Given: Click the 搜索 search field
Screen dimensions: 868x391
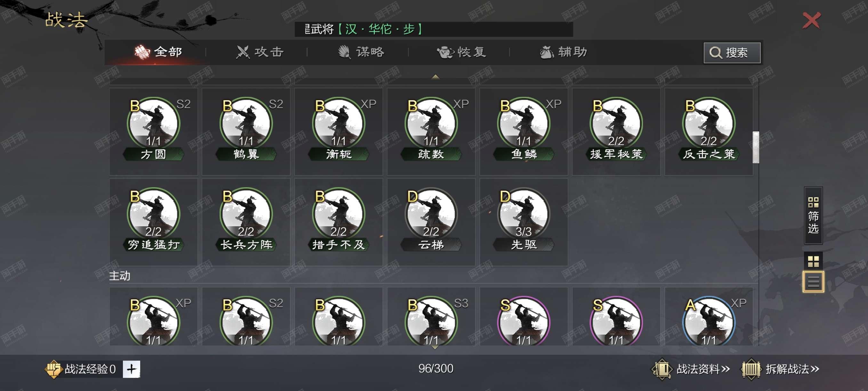Looking at the screenshot, I should coord(732,53).
